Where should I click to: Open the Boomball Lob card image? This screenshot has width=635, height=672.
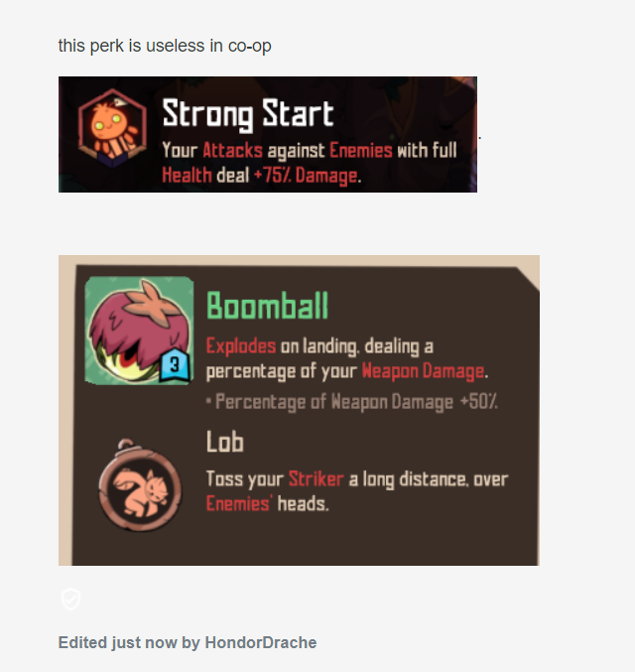pos(299,410)
